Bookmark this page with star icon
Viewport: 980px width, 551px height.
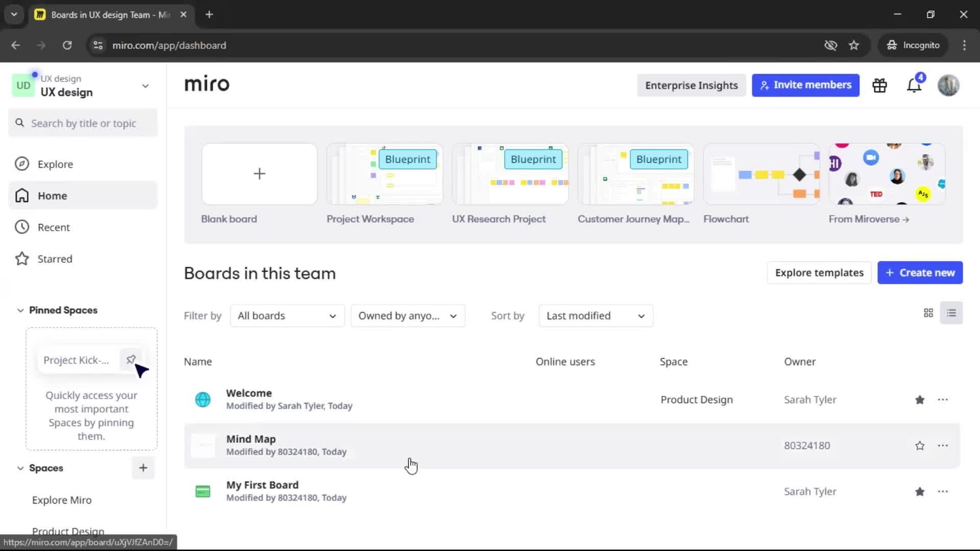854,45
